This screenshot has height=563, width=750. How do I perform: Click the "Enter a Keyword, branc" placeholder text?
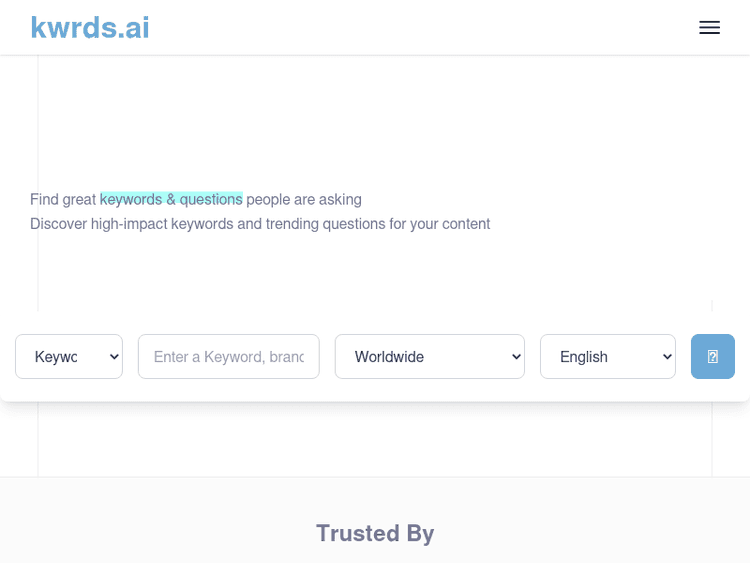pos(228,357)
